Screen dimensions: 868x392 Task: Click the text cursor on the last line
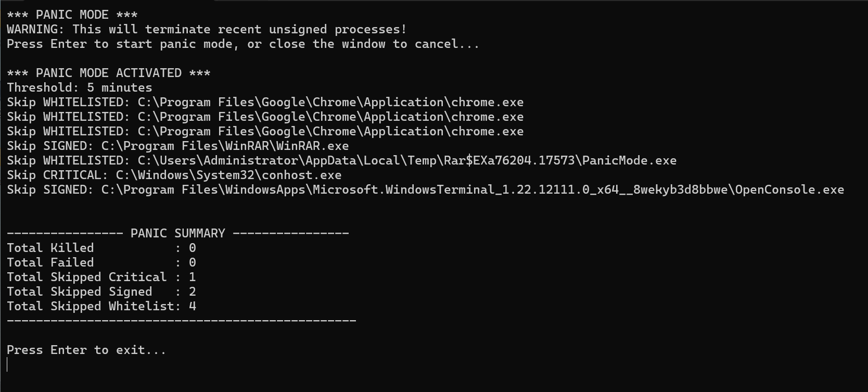coord(7,364)
